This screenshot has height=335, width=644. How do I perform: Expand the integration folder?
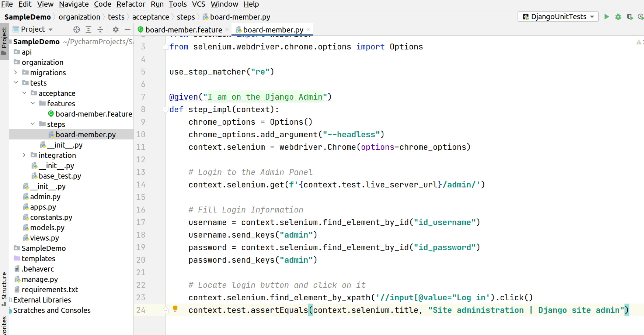(x=24, y=155)
